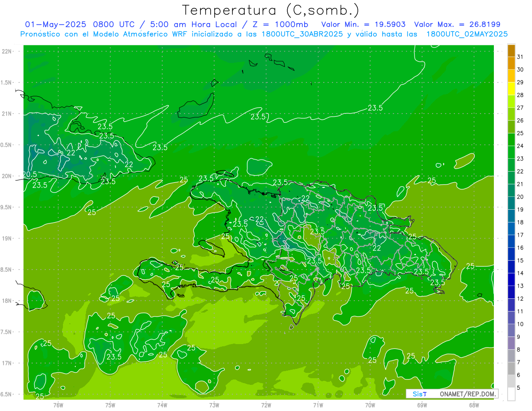
Task: Click the '1800UTC_02MAY2025' valid-until time
Action: click(467, 34)
